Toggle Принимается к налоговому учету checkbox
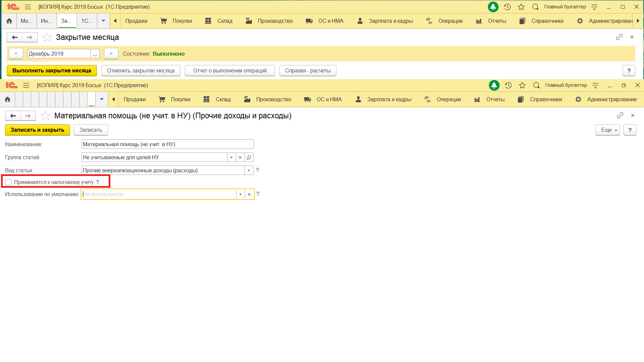This screenshot has width=644, height=362. 9,182
